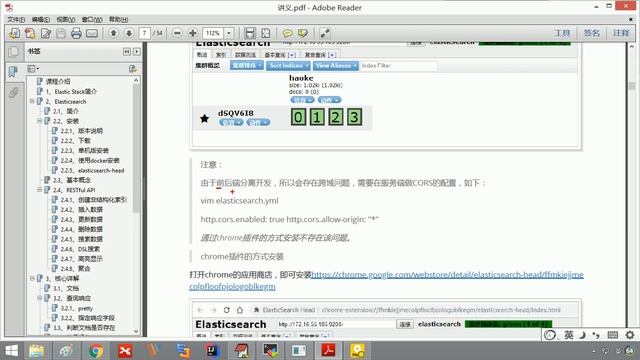
Task: Open bookmark 2.4.6 DSL搜索
Action: (80, 249)
